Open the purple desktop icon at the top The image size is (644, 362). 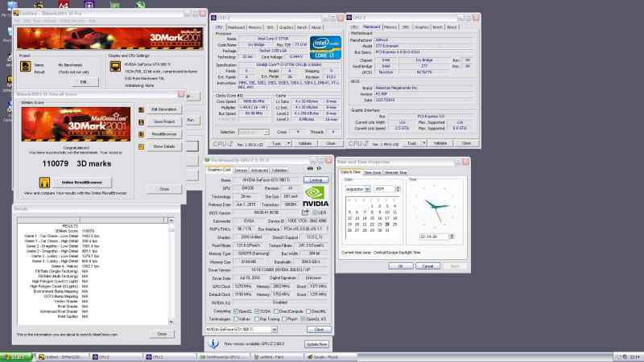(89, 5)
